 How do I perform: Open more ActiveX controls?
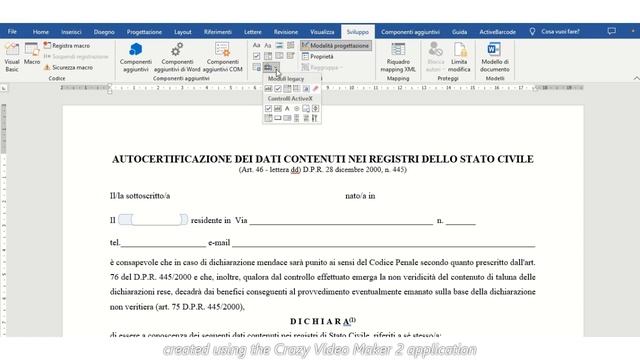(x=315, y=118)
